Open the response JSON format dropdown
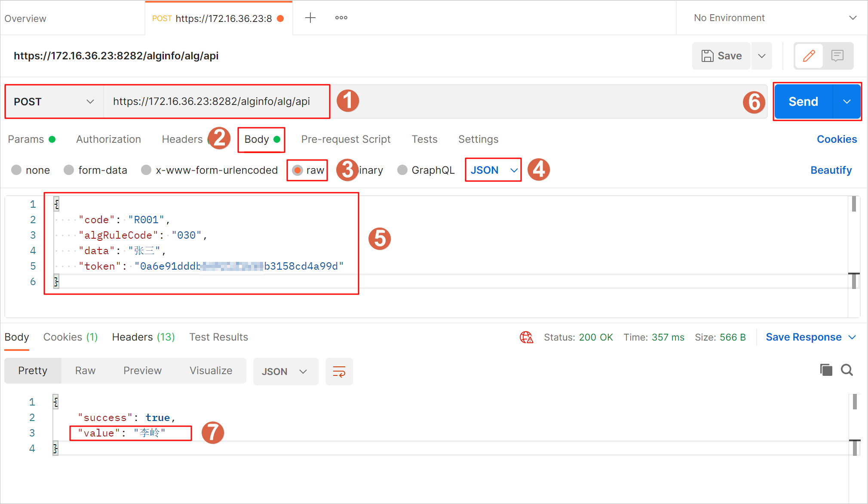Viewport: 868px width, 504px height. (285, 372)
